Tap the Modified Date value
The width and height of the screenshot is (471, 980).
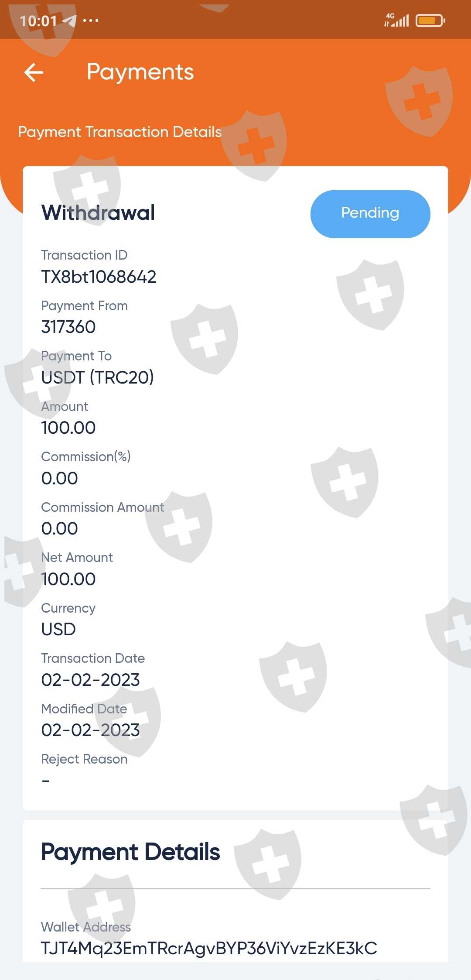click(90, 730)
